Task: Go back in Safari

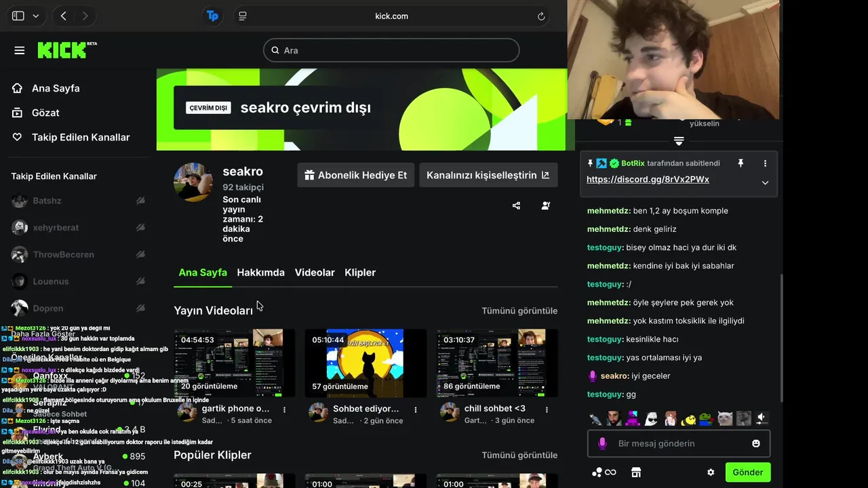Action: pyautogui.click(x=63, y=16)
